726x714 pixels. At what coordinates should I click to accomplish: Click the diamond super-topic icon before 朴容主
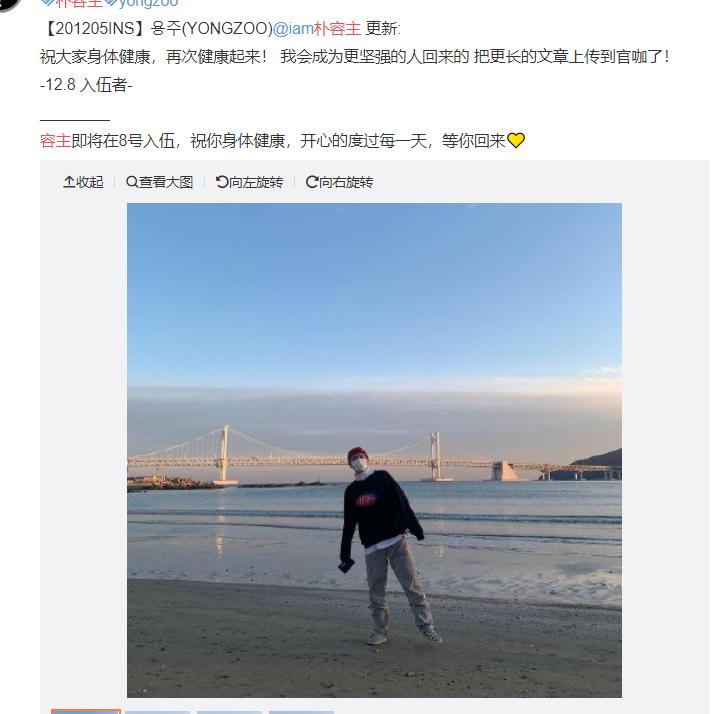(x=47, y=2)
